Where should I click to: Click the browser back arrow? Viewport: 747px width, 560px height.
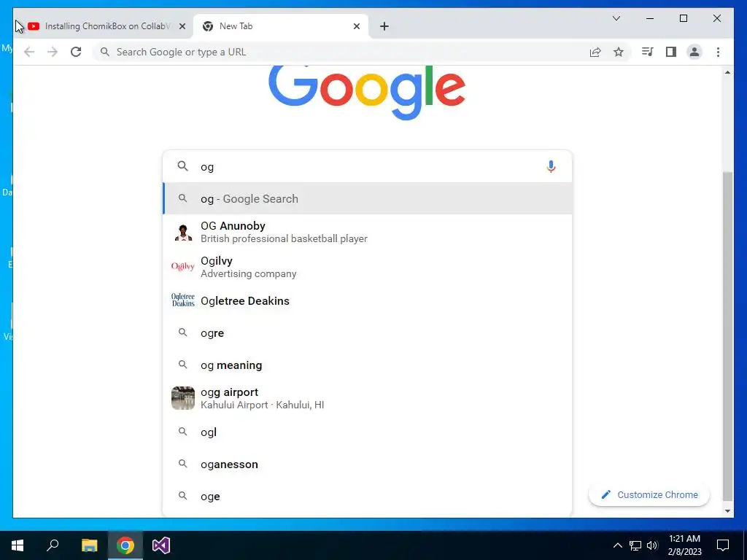29,52
